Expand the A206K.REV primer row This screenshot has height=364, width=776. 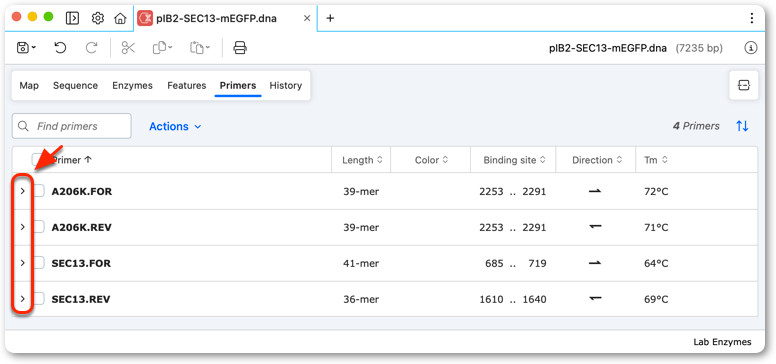(x=22, y=227)
